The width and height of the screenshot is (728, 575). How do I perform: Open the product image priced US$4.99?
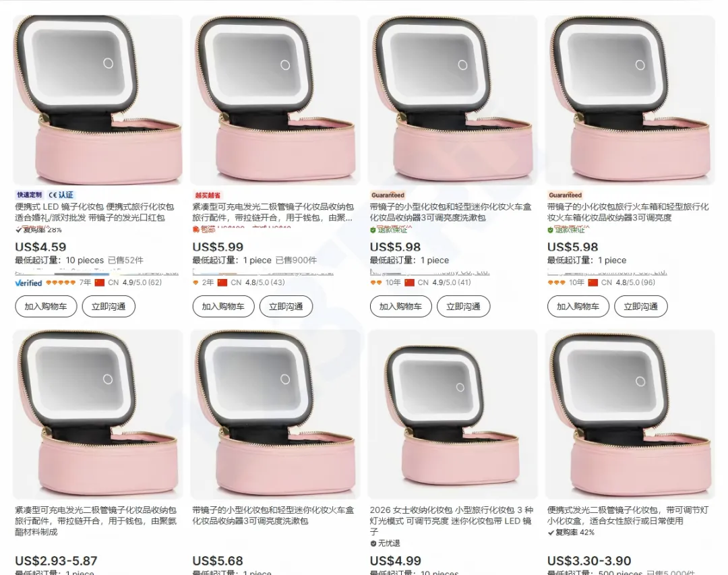point(453,415)
